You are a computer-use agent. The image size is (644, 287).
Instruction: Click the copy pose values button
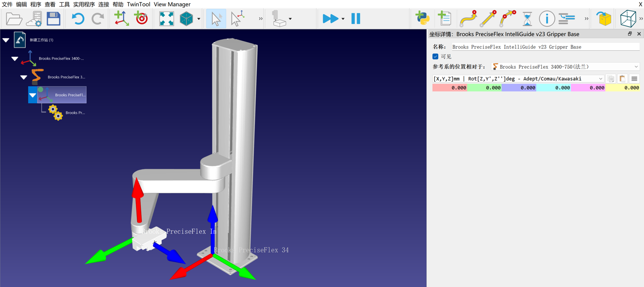coord(611,79)
